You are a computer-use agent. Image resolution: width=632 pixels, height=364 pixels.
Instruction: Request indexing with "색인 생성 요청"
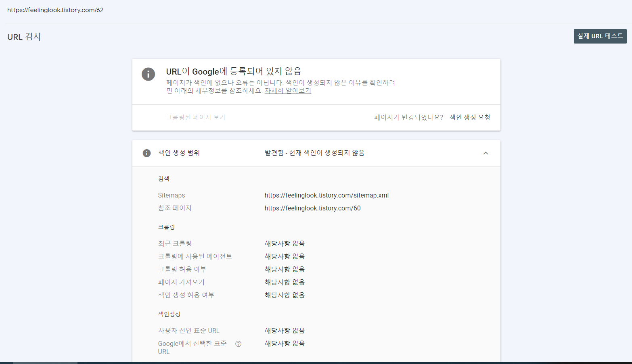pyautogui.click(x=470, y=117)
